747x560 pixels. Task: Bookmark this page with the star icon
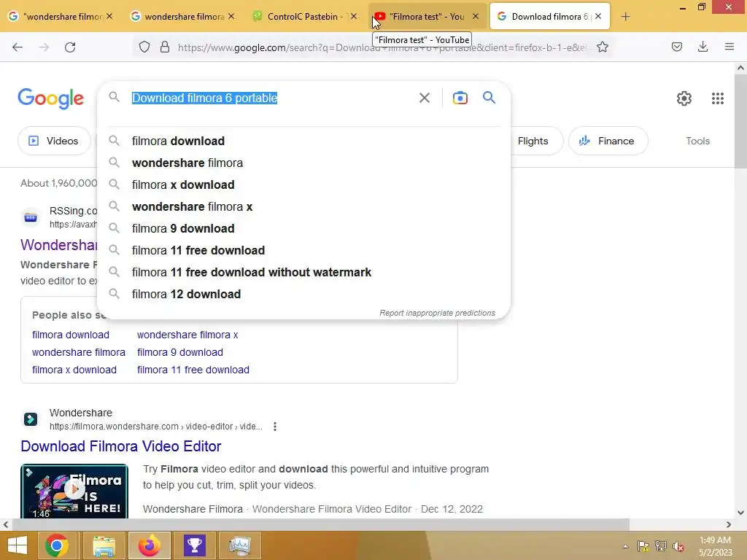click(602, 47)
